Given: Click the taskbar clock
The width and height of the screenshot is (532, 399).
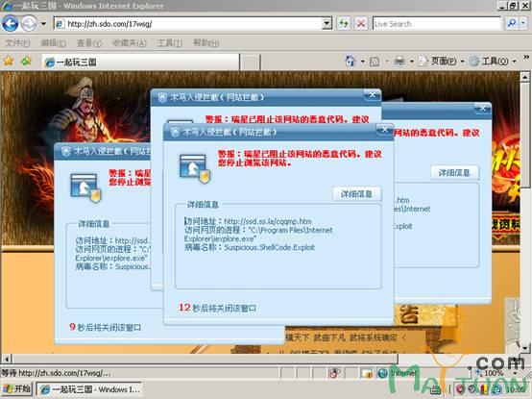Looking at the screenshot, I should coord(515,389).
